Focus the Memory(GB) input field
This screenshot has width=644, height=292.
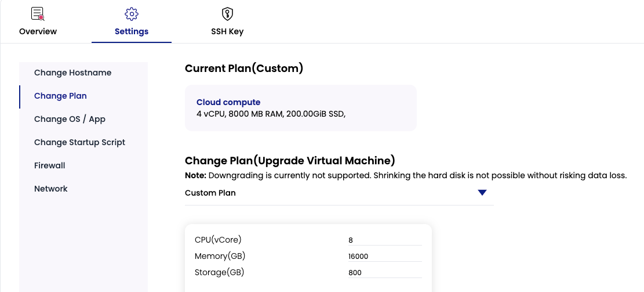(x=384, y=256)
